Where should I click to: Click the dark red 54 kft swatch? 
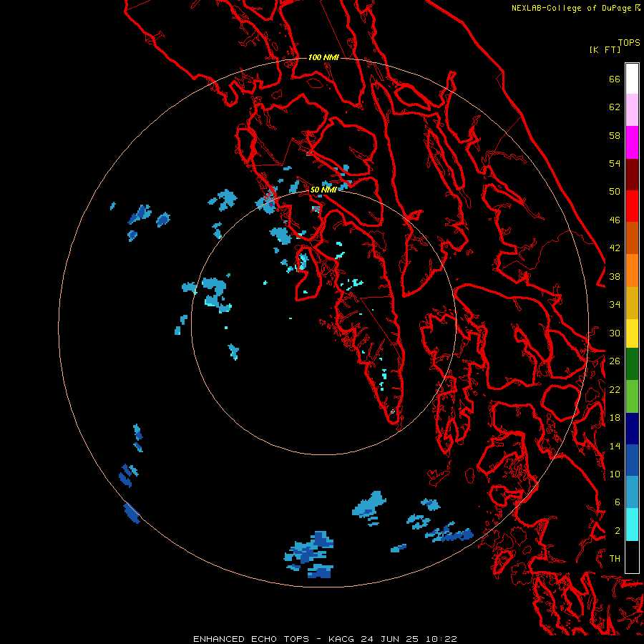pos(632,174)
